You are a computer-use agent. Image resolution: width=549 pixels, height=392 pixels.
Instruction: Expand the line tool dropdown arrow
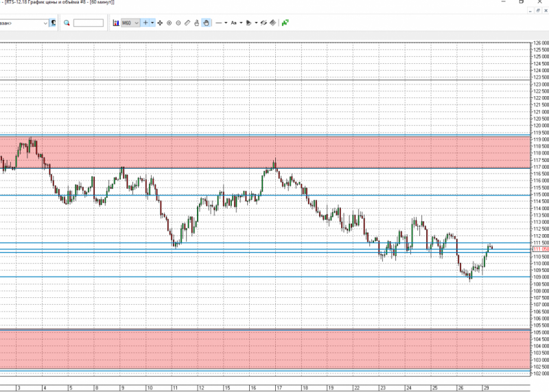coord(226,23)
